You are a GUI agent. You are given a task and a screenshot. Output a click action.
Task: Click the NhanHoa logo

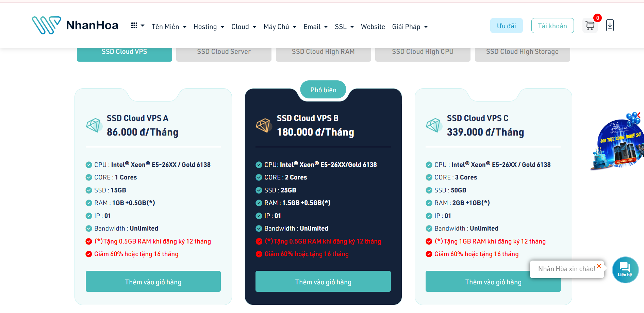(x=75, y=25)
